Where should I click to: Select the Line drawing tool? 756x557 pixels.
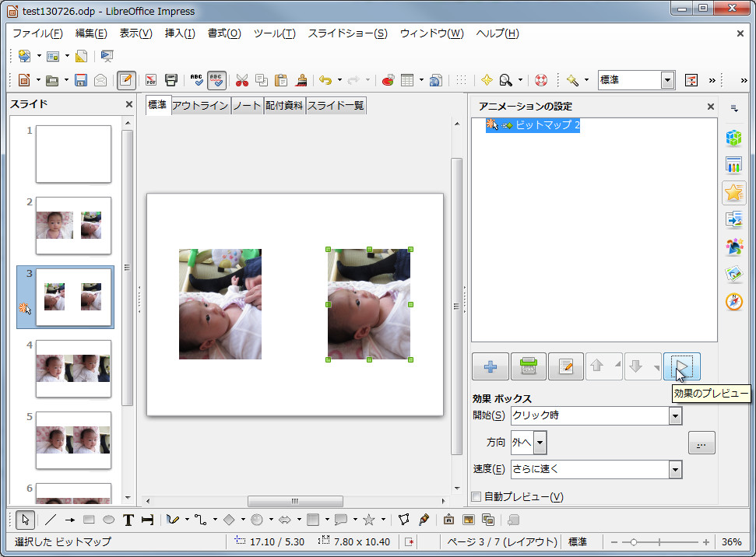pyautogui.click(x=50, y=520)
